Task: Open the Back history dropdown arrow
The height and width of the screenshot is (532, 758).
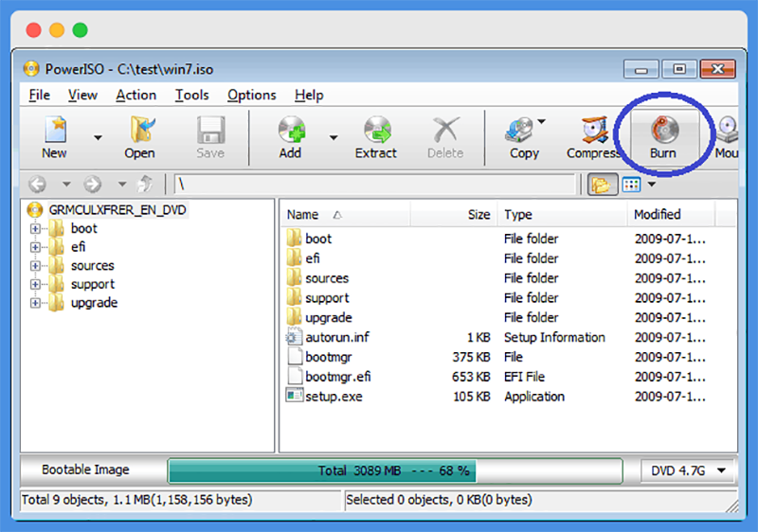Action: point(66,184)
